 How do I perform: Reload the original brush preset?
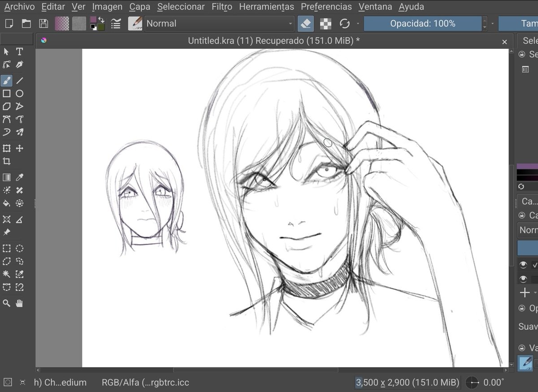pyautogui.click(x=344, y=24)
